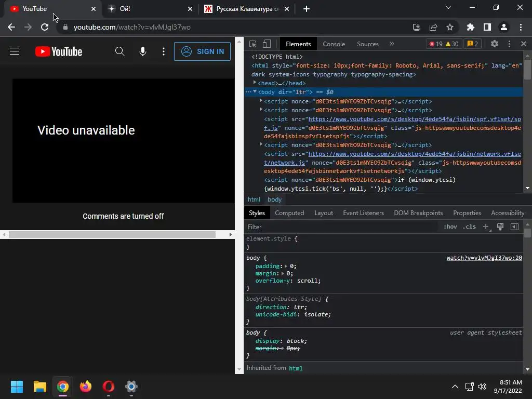
Task: Switch to the Ой! tab
Action: point(150,9)
